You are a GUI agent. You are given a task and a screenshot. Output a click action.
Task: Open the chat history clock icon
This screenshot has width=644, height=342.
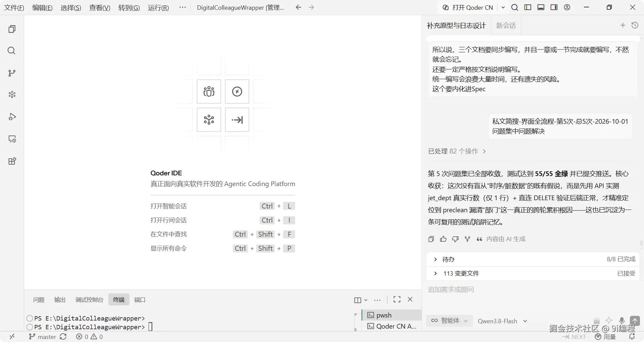tap(635, 25)
